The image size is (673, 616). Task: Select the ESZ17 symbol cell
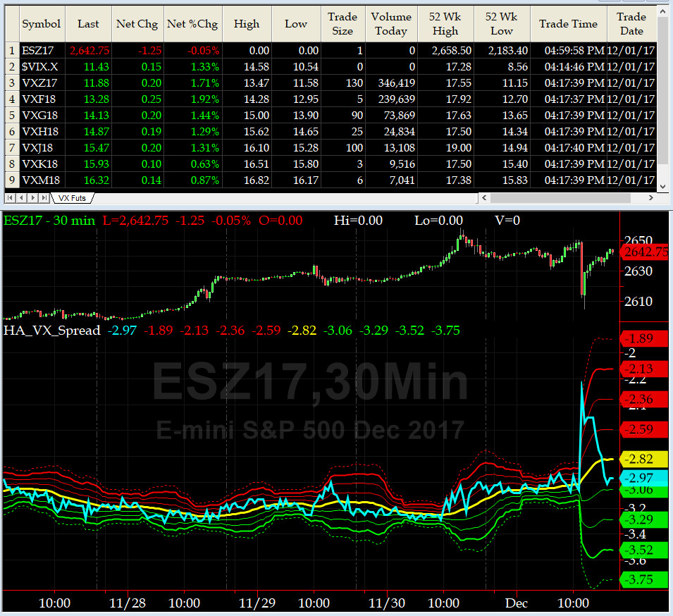pos(42,51)
